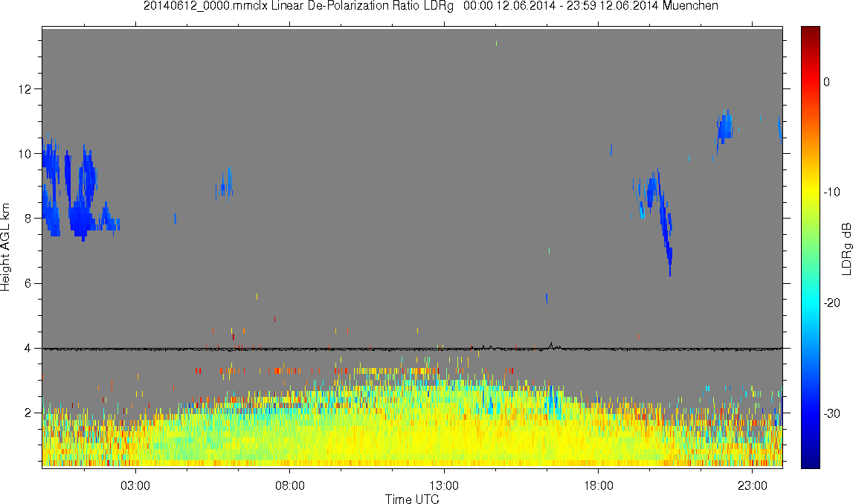Click the height label '12'
Viewport: 853px width, 504px height.
[x=25, y=88]
